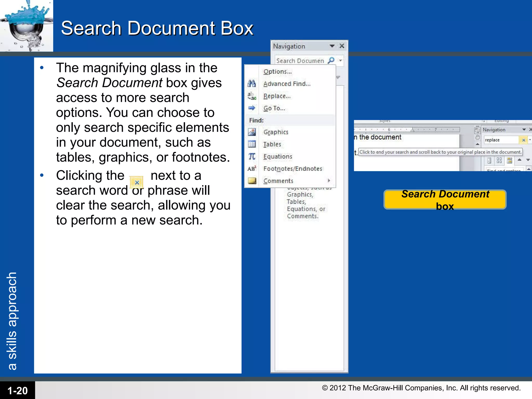Image resolution: width=532 pixels, height=399 pixels.
Task: Open small Navigation pane title dropdown
Action: point(524,129)
